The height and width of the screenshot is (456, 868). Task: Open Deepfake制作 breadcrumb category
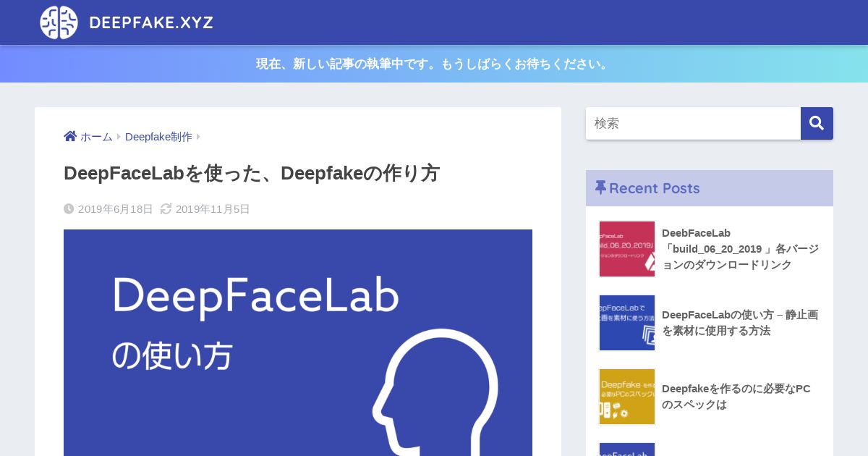coord(158,137)
